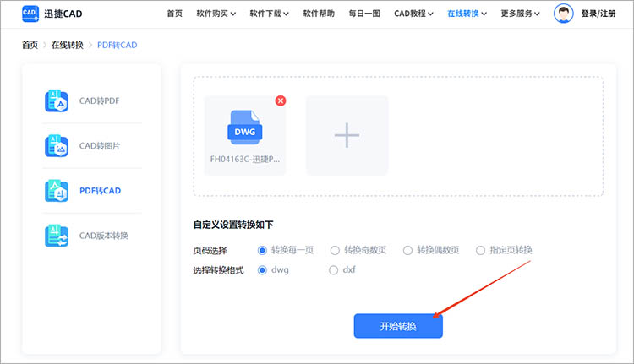The image size is (634, 364).
Task: Select CAD转PDF sidebar label
Action: coord(100,101)
